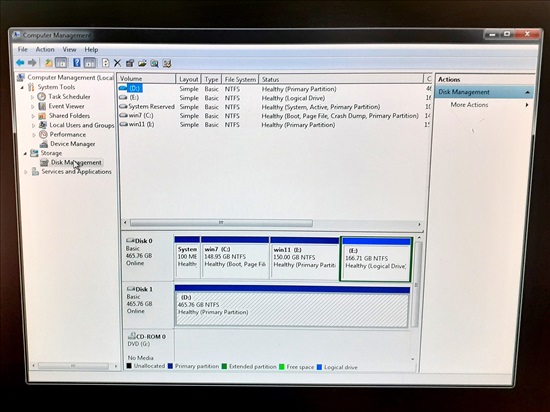
Task: Click the horizontal scrollbar under the volume list
Action: [x=221, y=223]
